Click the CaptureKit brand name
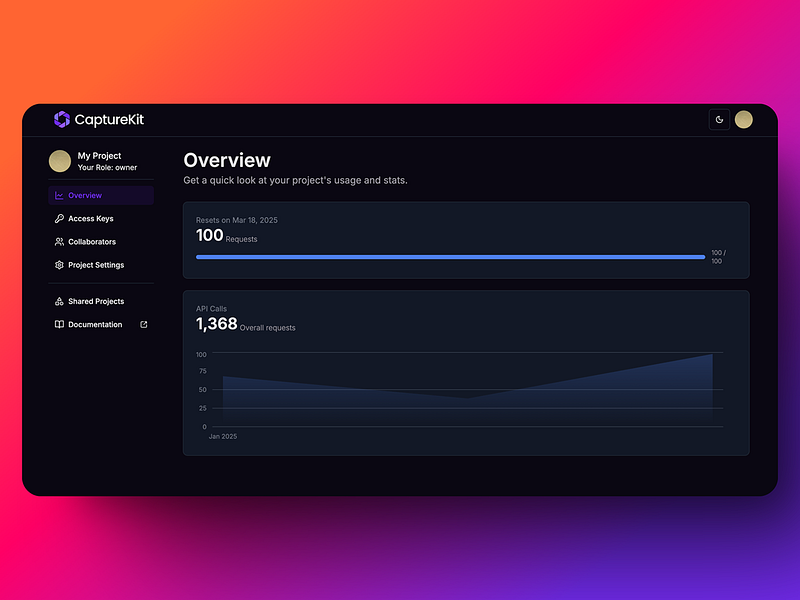 tap(109, 119)
